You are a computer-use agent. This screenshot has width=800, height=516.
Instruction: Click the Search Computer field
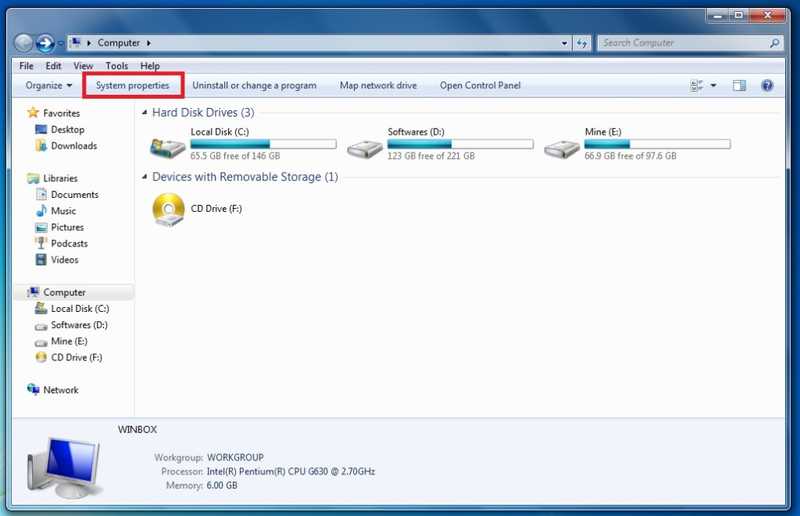(683, 43)
